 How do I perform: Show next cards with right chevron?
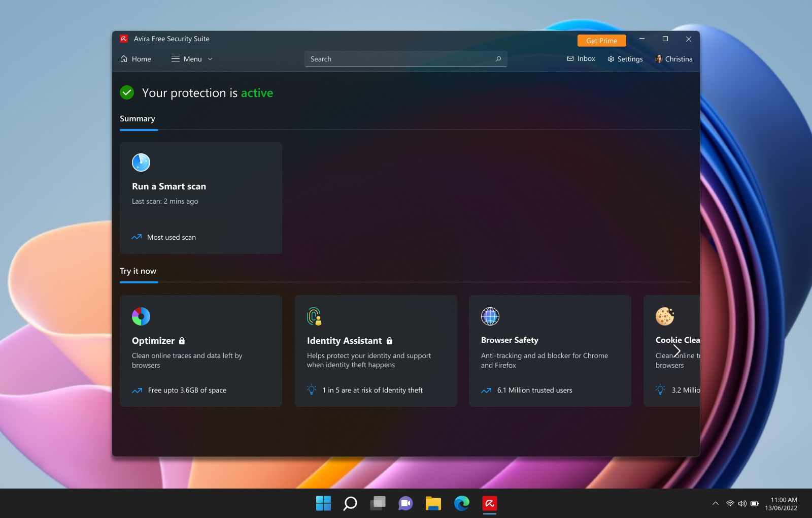pos(676,351)
